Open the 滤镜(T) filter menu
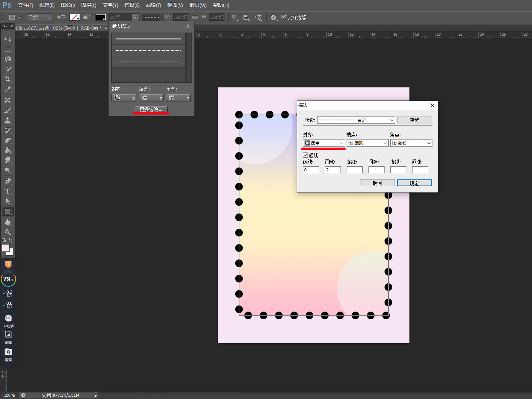This screenshot has width=532, height=399. tap(153, 5)
